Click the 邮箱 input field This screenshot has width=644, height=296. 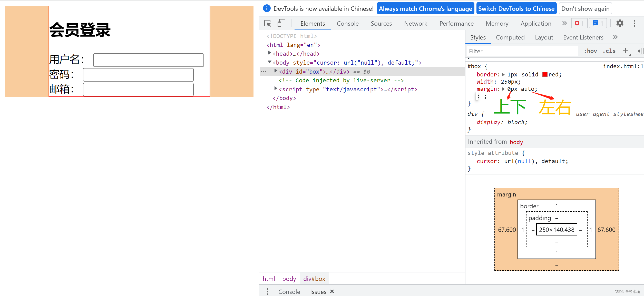coord(138,90)
